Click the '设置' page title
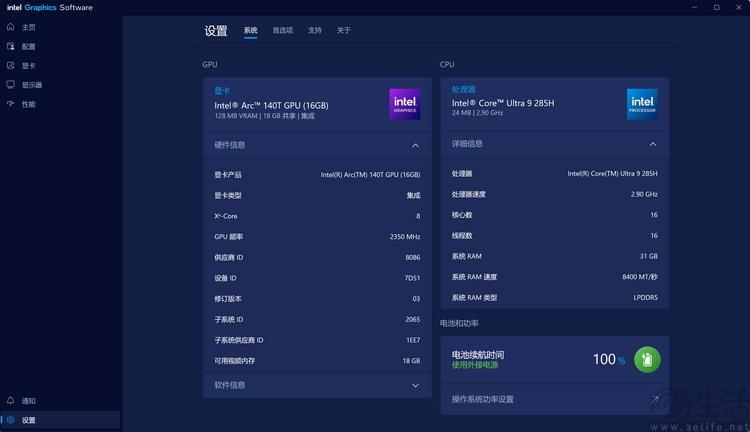This screenshot has width=750, height=432. tap(216, 31)
